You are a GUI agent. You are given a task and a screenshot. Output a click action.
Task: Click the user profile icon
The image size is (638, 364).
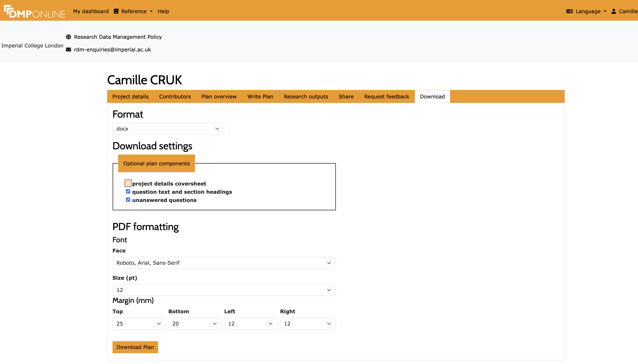click(614, 11)
